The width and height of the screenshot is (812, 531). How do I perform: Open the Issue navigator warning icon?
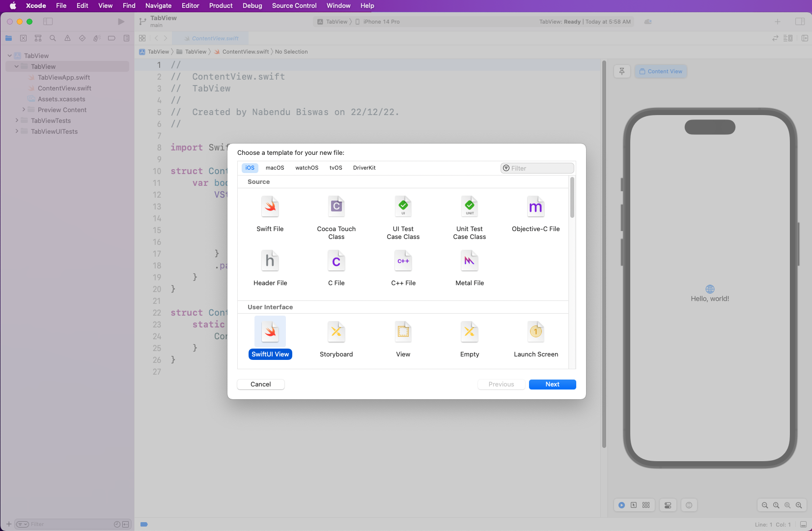pyautogui.click(x=67, y=38)
